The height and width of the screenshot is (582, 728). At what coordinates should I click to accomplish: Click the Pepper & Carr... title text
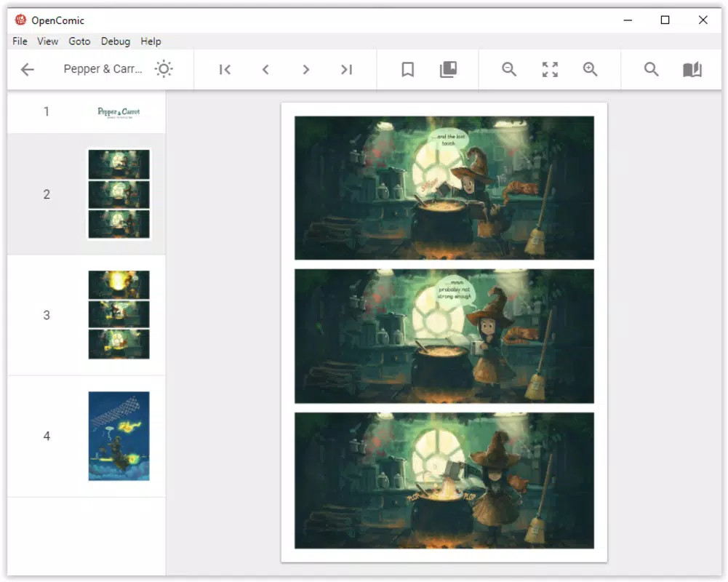tap(103, 69)
